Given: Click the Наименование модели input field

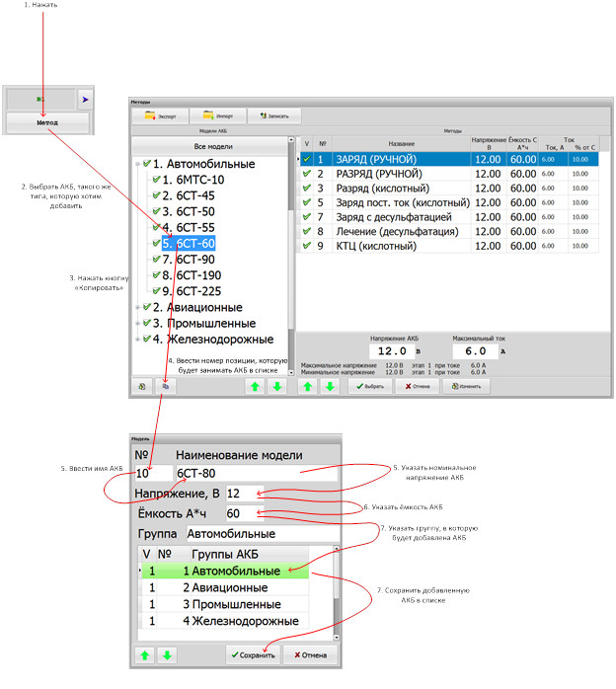Looking at the screenshot, I should coord(254,474).
